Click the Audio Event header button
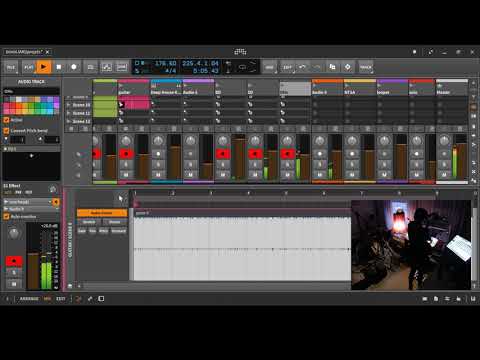This screenshot has height=360, width=480. 102,213
